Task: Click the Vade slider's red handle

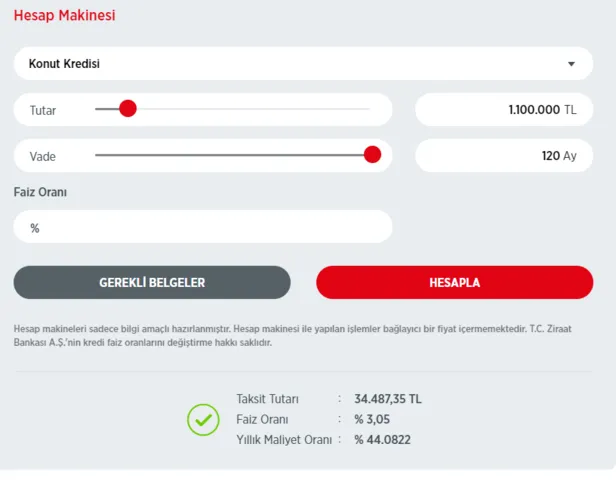Action: click(372, 155)
